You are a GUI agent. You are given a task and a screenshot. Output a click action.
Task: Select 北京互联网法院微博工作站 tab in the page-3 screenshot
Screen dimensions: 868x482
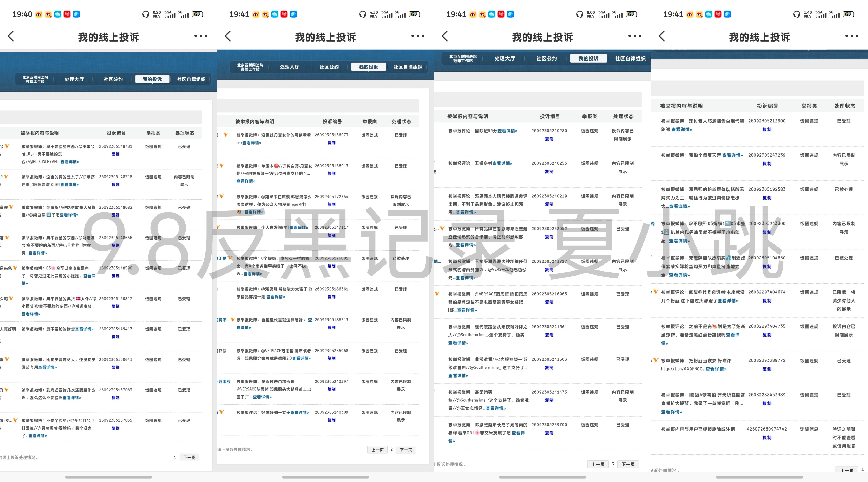point(463,59)
